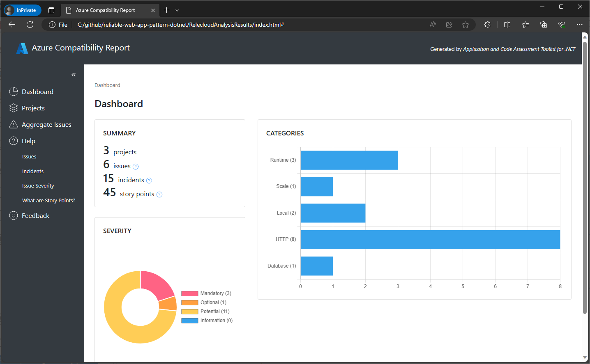Click the Feedback smiley icon

click(x=13, y=215)
